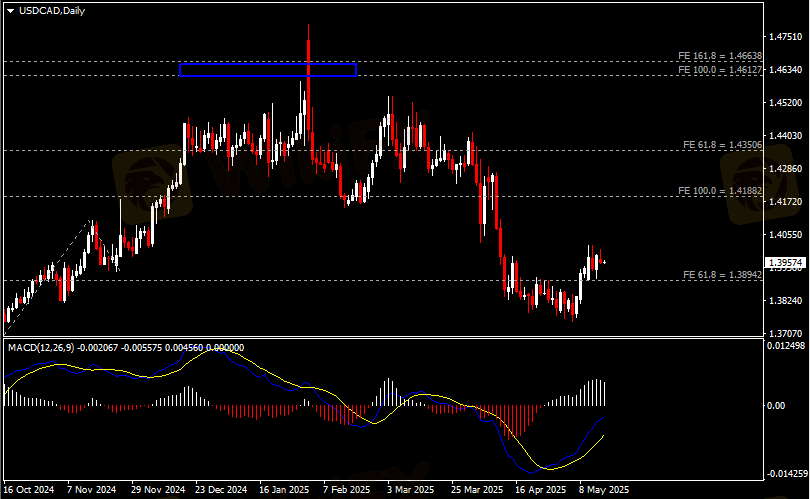Click the 1.45200 price scale value
810x499 pixels.
(x=785, y=103)
